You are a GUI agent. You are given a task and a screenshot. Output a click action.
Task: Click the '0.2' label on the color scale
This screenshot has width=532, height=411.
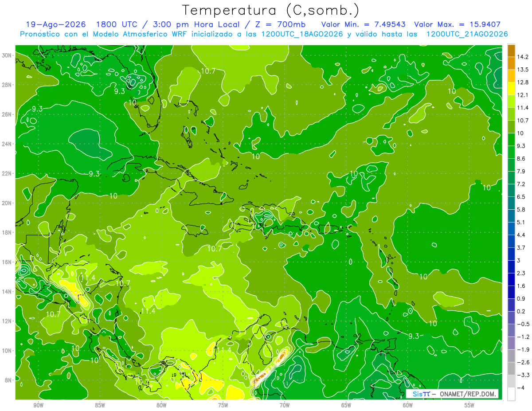click(x=522, y=311)
